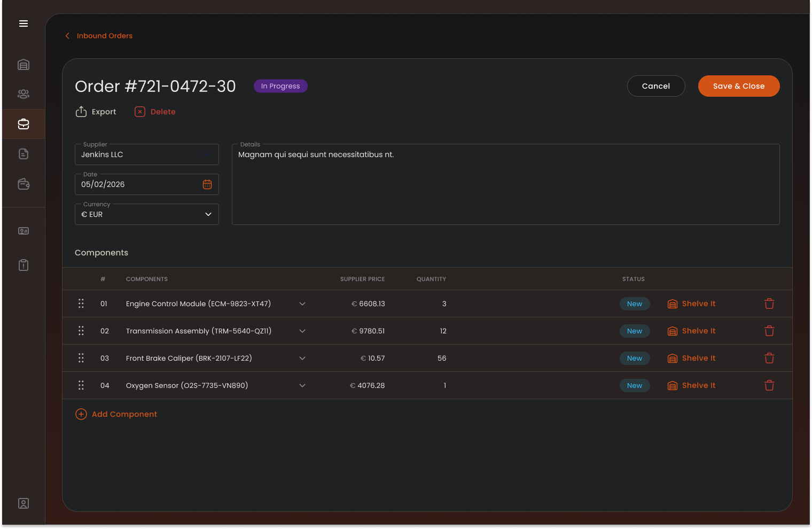Delete the Oxygen Sensor row with trash icon
The height and width of the screenshot is (529, 812).
pos(769,385)
